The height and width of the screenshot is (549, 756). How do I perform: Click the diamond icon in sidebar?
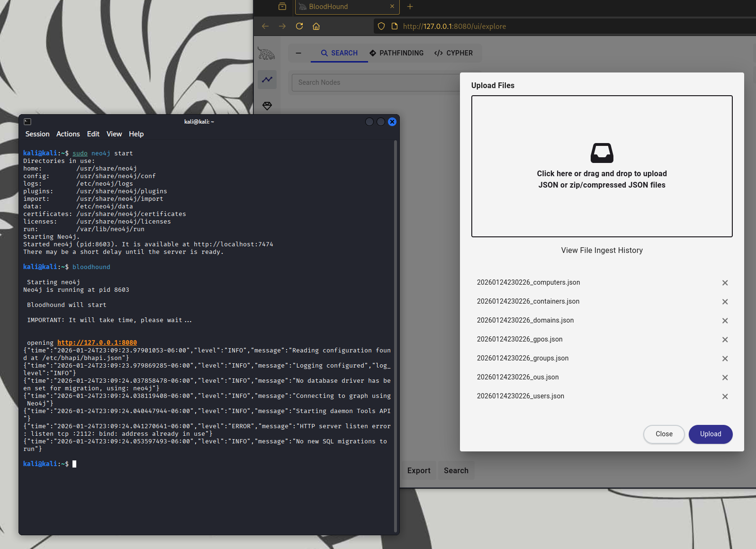click(267, 106)
